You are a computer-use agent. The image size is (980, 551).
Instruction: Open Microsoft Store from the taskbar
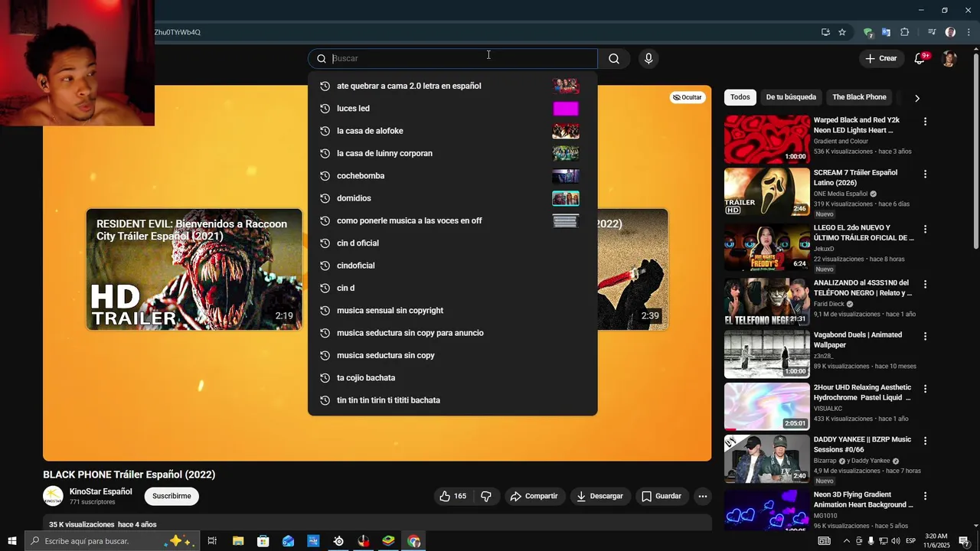263,541
